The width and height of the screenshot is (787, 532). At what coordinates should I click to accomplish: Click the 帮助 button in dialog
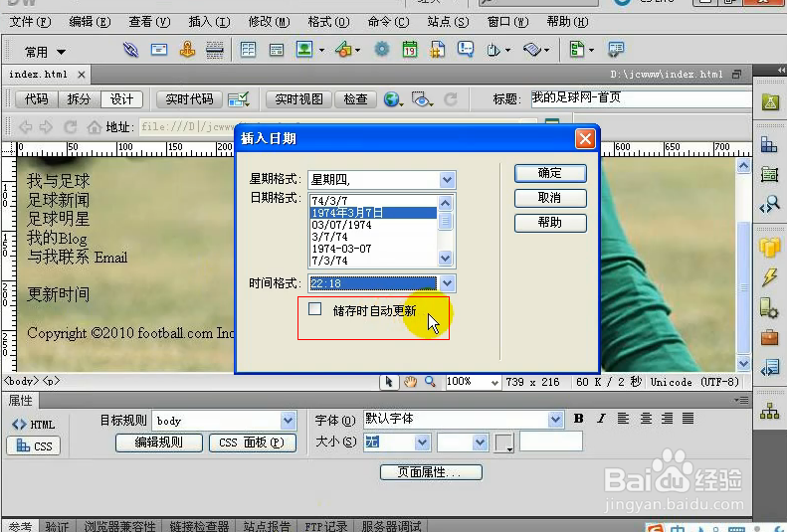[x=550, y=222]
